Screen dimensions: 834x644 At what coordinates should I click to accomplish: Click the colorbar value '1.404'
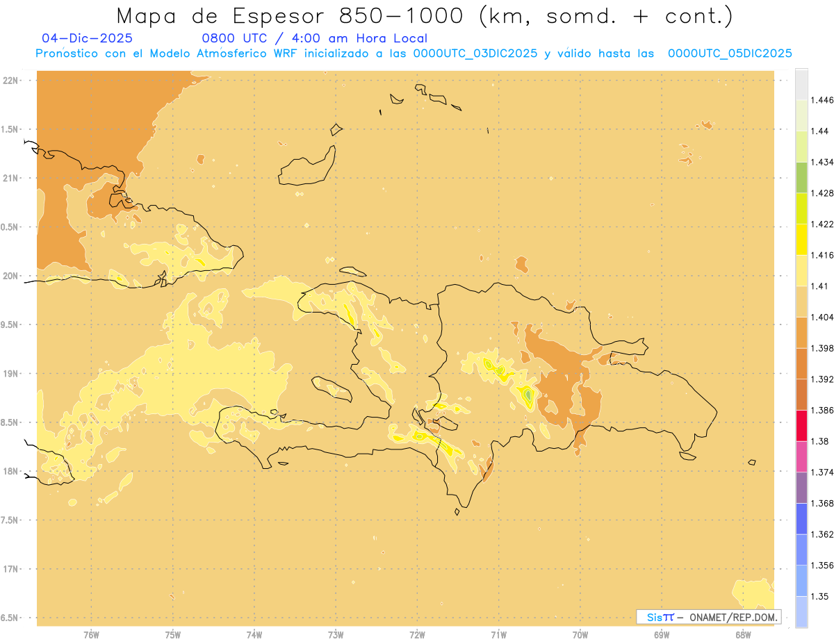click(x=824, y=317)
